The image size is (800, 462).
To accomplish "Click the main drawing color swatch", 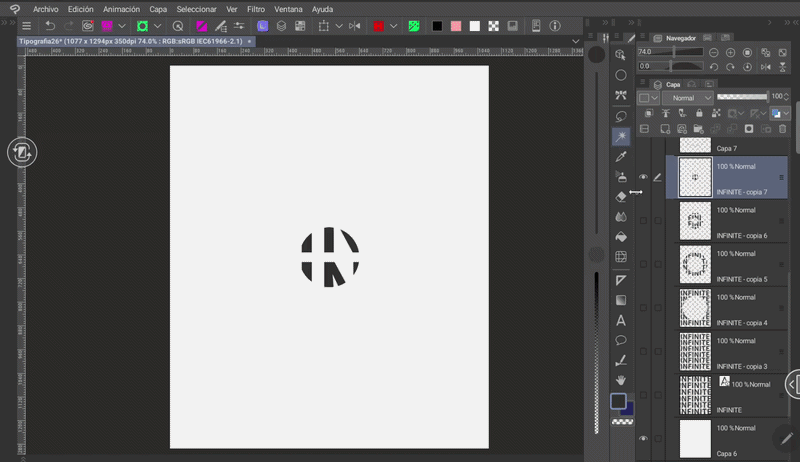I will coord(618,401).
